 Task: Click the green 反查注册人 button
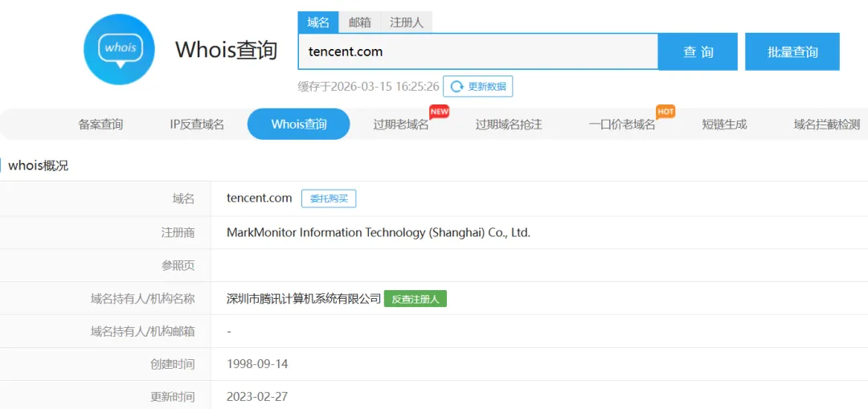coord(416,299)
